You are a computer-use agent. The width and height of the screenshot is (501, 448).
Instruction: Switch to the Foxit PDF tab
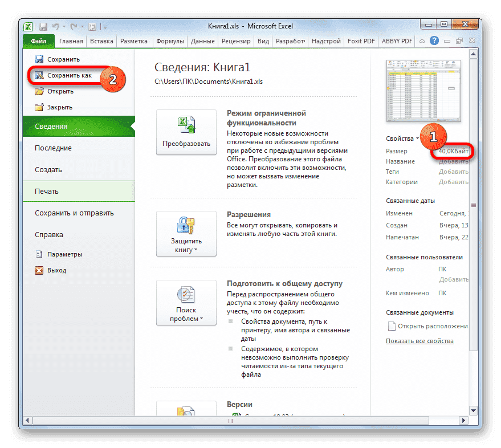[361, 41]
